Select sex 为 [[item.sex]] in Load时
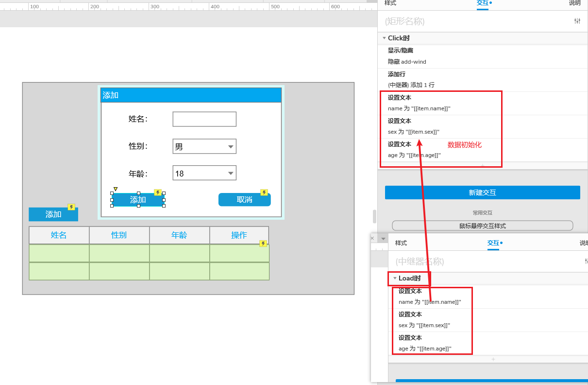 point(424,325)
